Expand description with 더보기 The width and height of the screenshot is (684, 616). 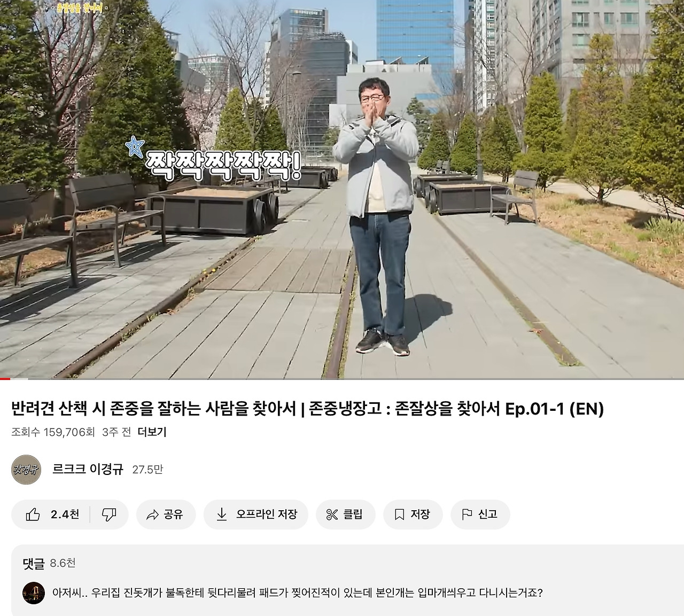pos(152,432)
